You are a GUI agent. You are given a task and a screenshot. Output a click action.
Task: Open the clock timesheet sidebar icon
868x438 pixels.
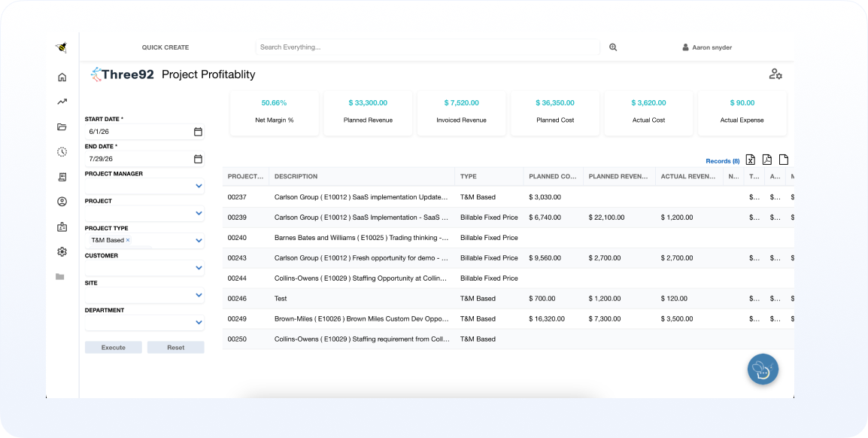[62, 152]
